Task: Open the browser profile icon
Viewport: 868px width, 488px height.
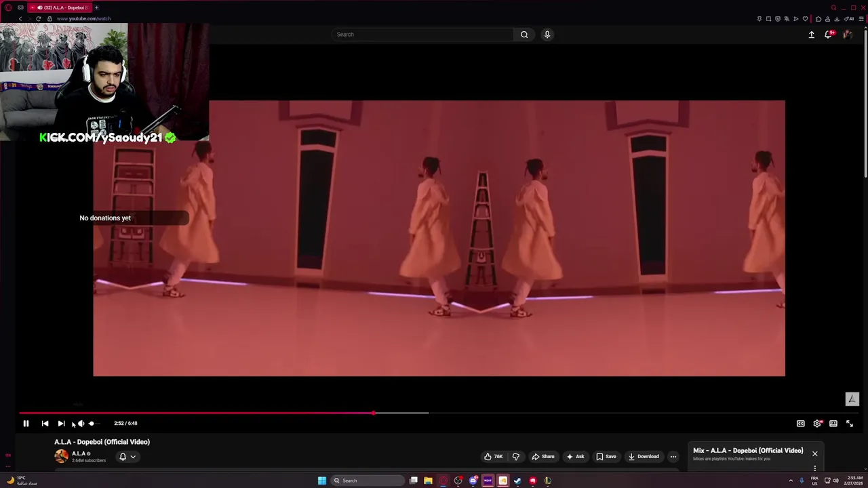Action: point(827,19)
